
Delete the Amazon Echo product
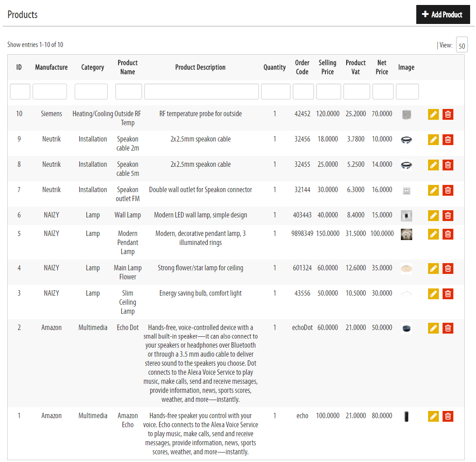[447, 416]
